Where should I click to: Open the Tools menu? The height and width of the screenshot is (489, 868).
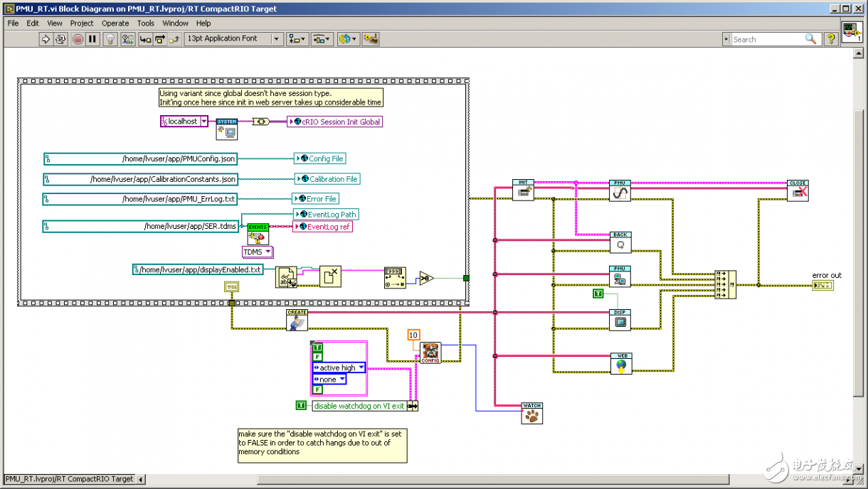146,23
